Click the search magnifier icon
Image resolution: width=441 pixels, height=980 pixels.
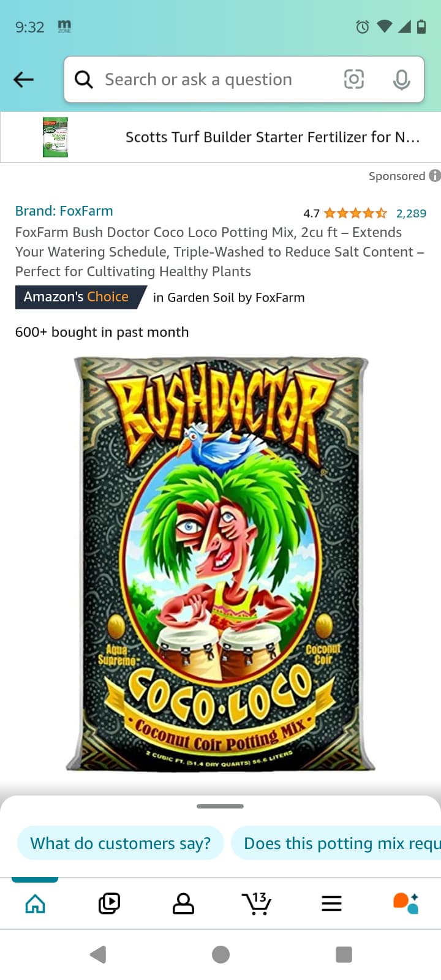pos(83,79)
